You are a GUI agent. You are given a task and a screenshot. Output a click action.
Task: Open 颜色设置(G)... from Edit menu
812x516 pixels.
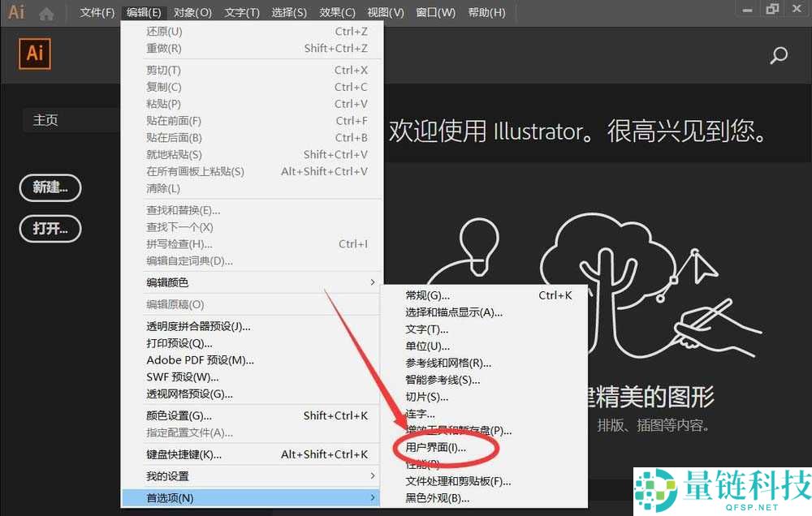pos(179,415)
